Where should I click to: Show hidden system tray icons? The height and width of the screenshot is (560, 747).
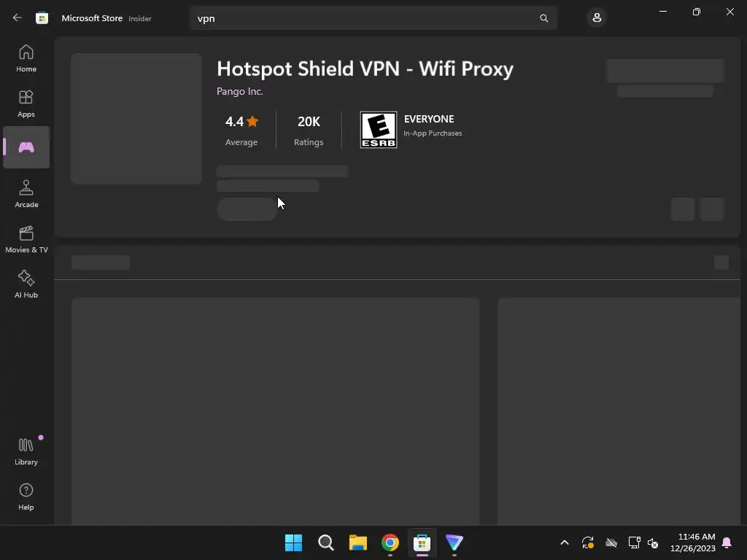[x=565, y=542]
